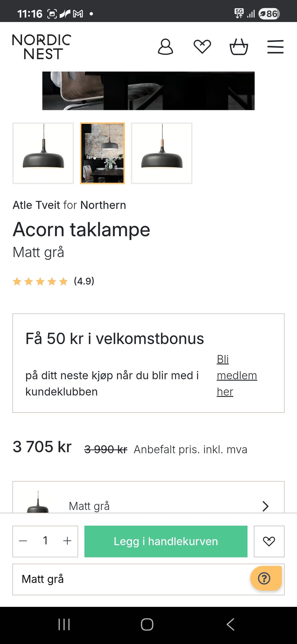Add lamp to favorites with heart button
The image size is (297, 644).
point(269,541)
